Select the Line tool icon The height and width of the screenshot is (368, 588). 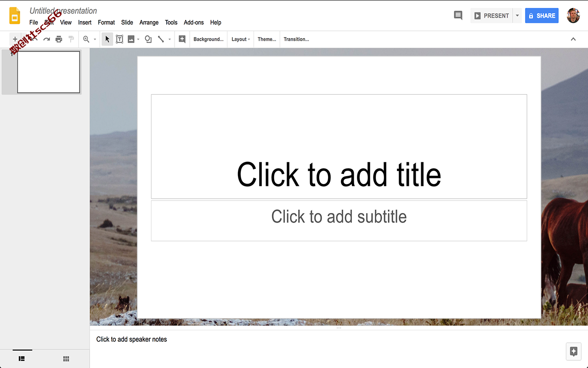[x=161, y=39]
